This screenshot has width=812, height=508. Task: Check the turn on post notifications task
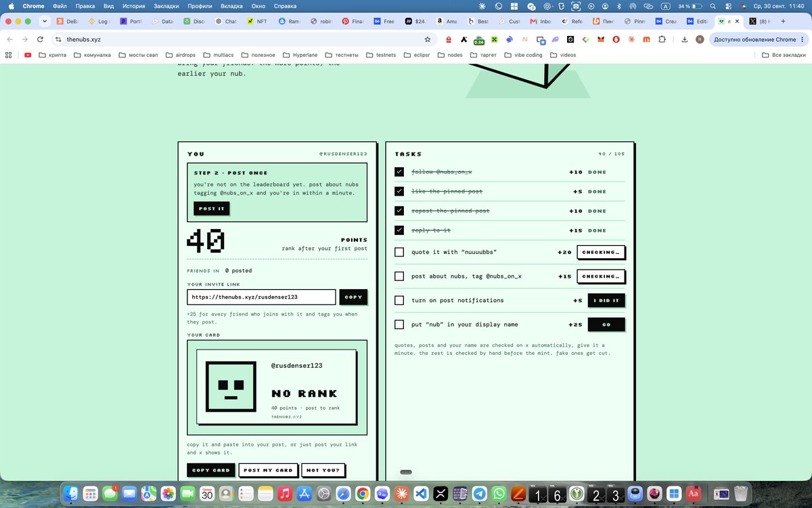click(399, 300)
